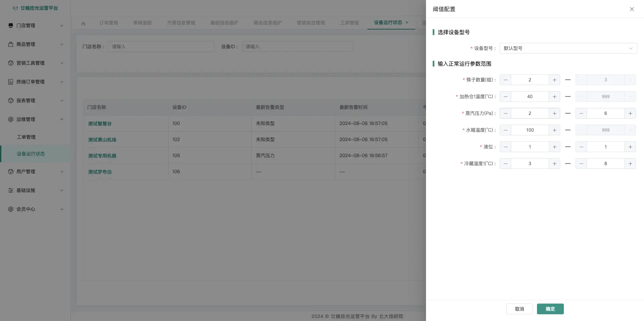Click the 水箱温度 minimum input showing 100
Viewport: 644px width, 321px height.
point(530,130)
